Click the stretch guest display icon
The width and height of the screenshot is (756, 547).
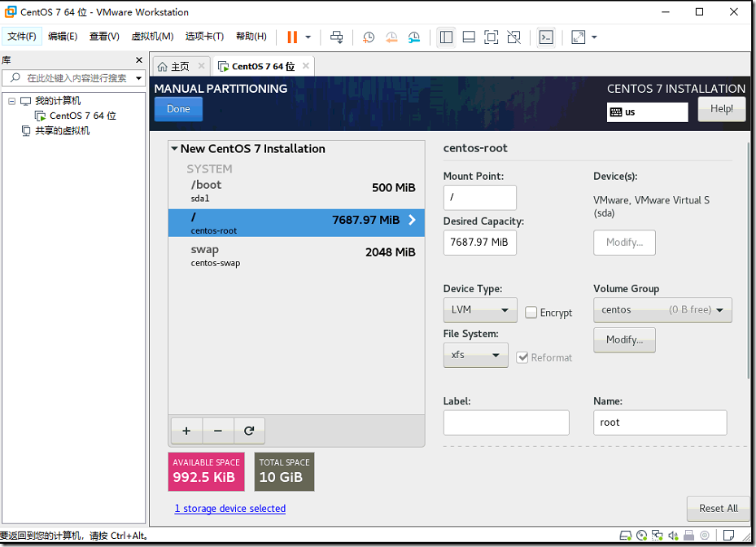coord(578,37)
